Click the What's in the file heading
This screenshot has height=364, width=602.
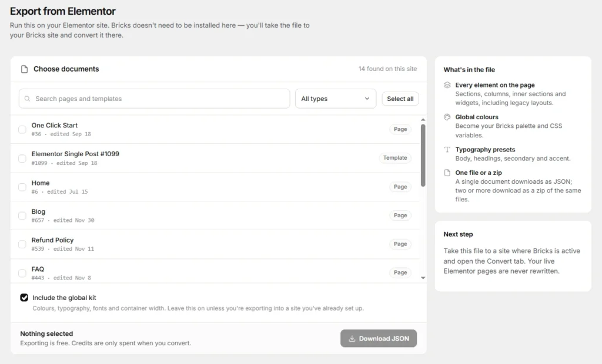[x=469, y=70]
